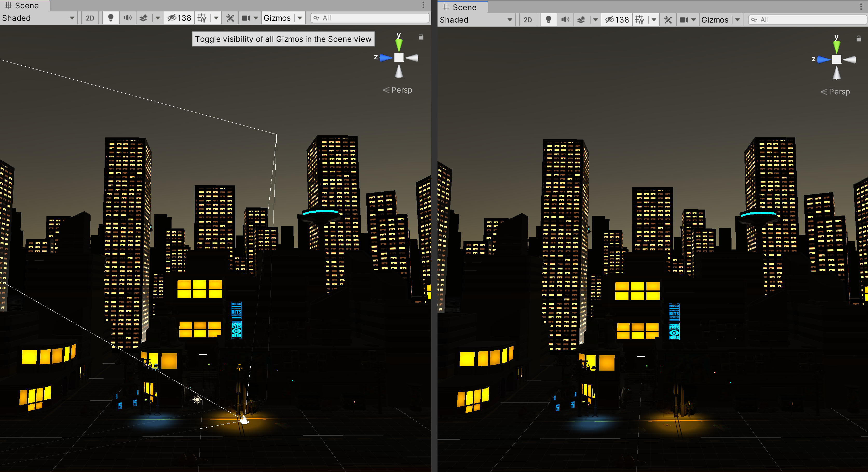
Task: Click the grid visibility icon in left Scene view
Action: coord(202,18)
